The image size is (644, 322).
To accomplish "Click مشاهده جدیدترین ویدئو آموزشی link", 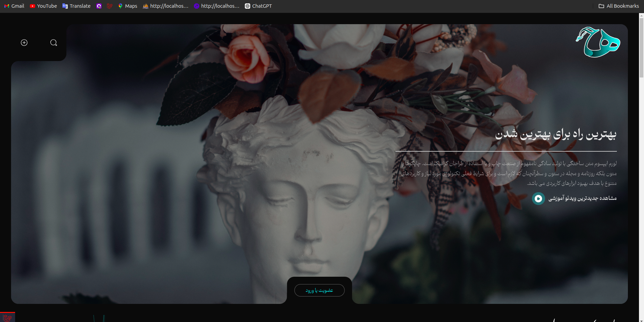I will click(582, 198).
